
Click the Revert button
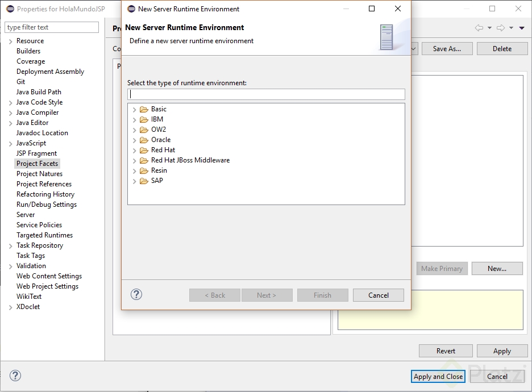point(446,351)
